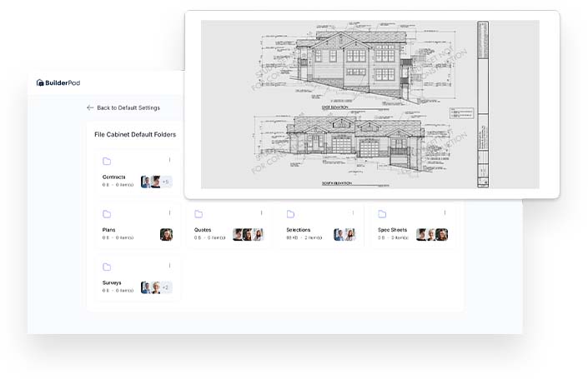Viewport: 588px width, 379px height.
Task: Open the Surveys folder options menu
Action: point(169,267)
